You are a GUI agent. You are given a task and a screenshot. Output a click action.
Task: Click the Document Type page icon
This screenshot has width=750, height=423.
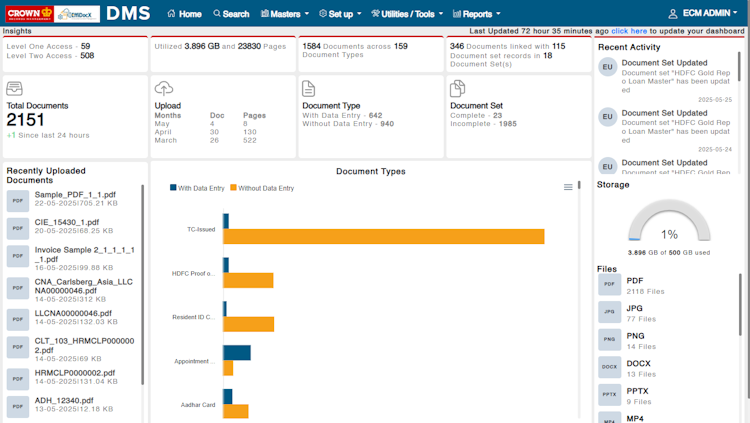pos(309,89)
